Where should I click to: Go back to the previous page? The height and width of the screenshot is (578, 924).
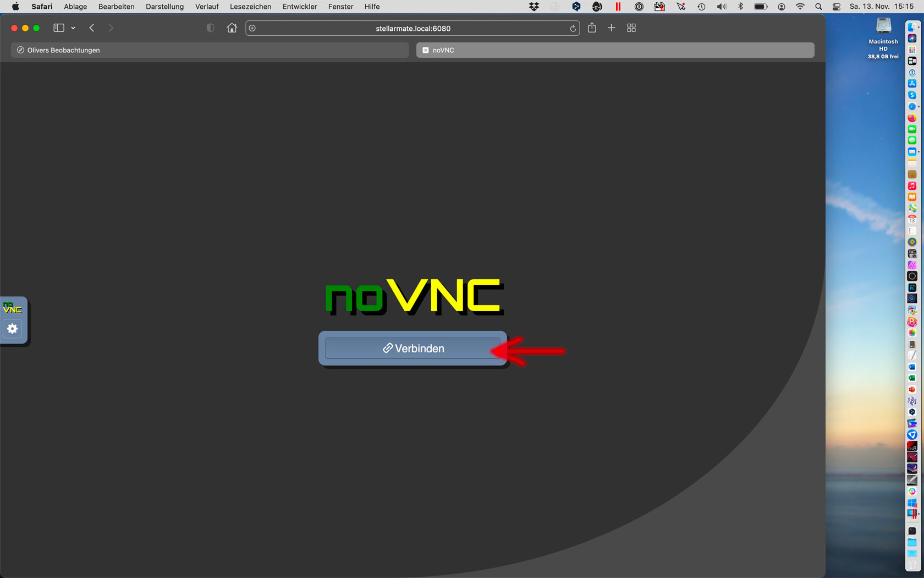(x=92, y=28)
